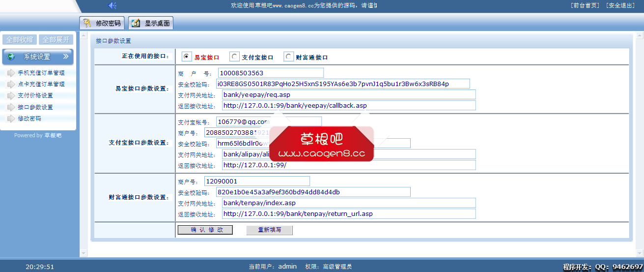The image size is (644, 272).
Task: Click the keys icon beside 修改密码
Action: pos(87,23)
